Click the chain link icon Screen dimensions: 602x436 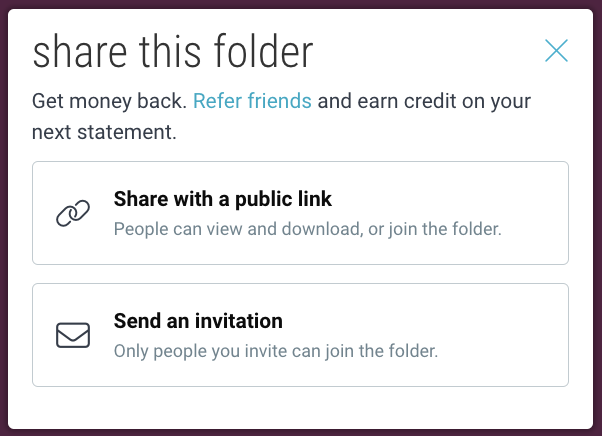click(73, 213)
